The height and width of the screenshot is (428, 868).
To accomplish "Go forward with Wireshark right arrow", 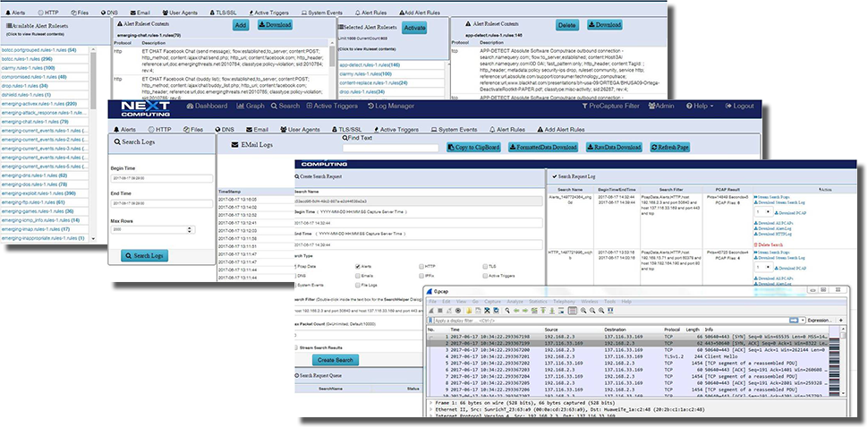I will 525,310.
